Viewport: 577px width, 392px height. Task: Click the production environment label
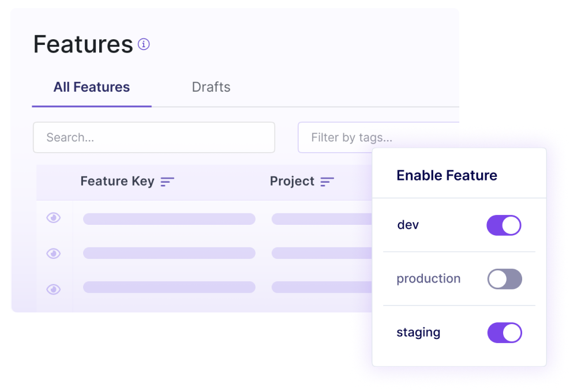pyautogui.click(x=428, y=278)
